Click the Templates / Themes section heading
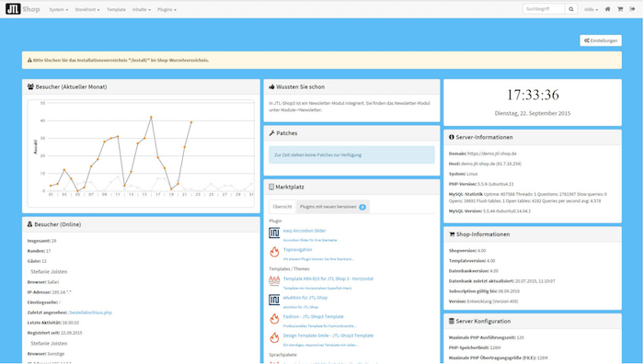This screenshot has width=644, height=364. pyautogui.click(x=289, y=268)
